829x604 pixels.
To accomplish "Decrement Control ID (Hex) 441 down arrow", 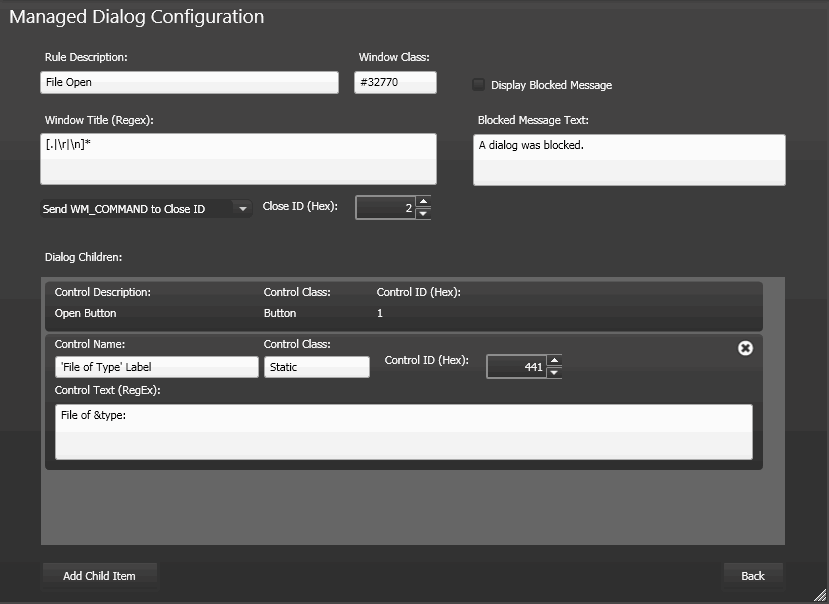I will point(554,372).
